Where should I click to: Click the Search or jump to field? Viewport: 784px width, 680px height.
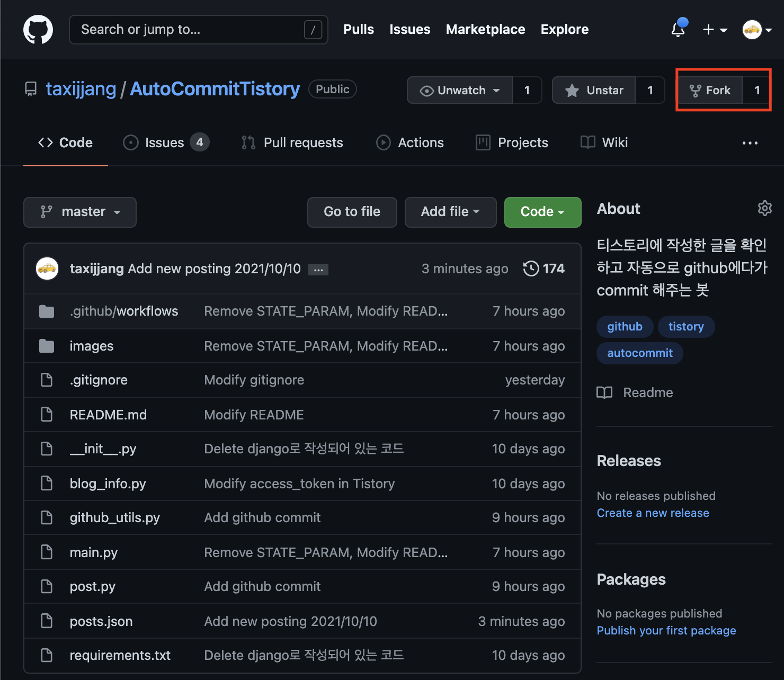tap(199, 30)
